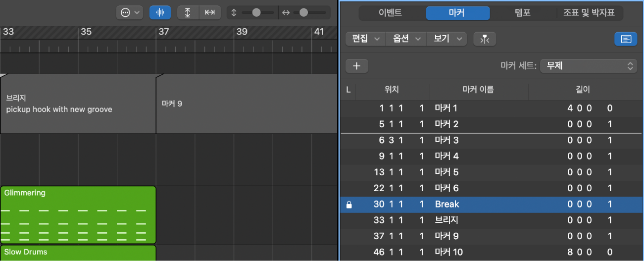Click the L lock column header
Screen dimensions: 644x261
[x=348, y=90]
